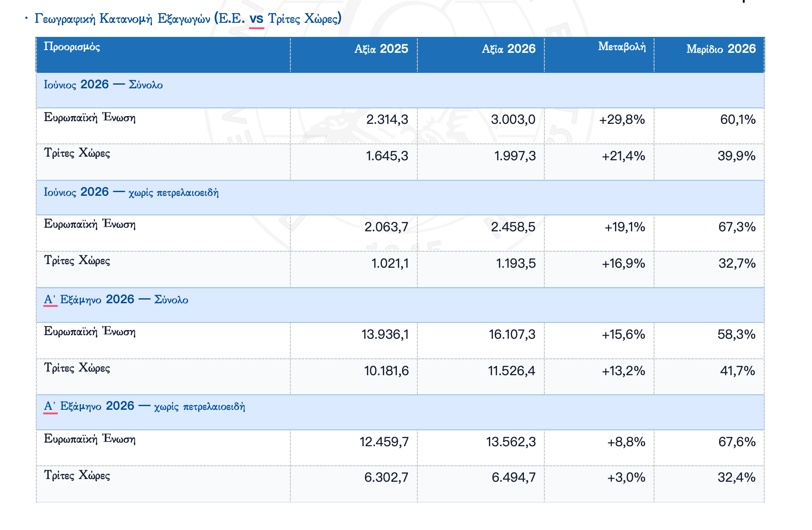
Task: Select section row 'Ιούνιος 2026 — Σύνολο'
Action: (x=401, y=90)
